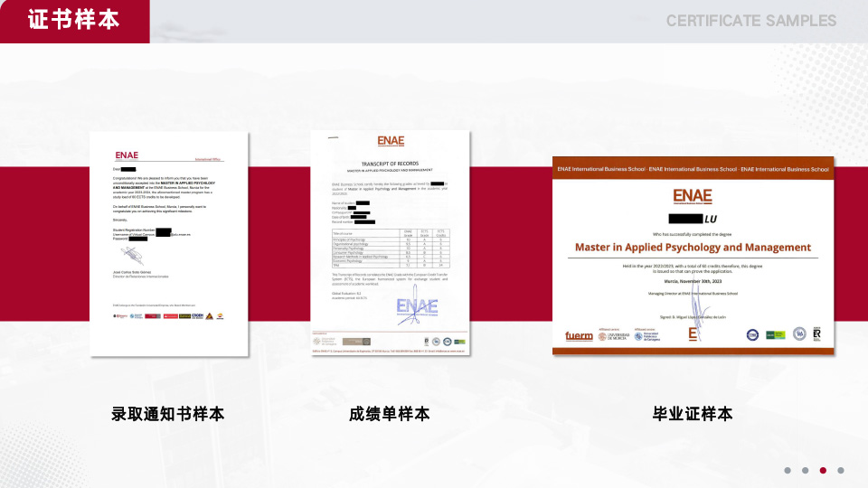Click the active red pagination dot
This screenshot has height=488, width=868.
click(823, 470)
